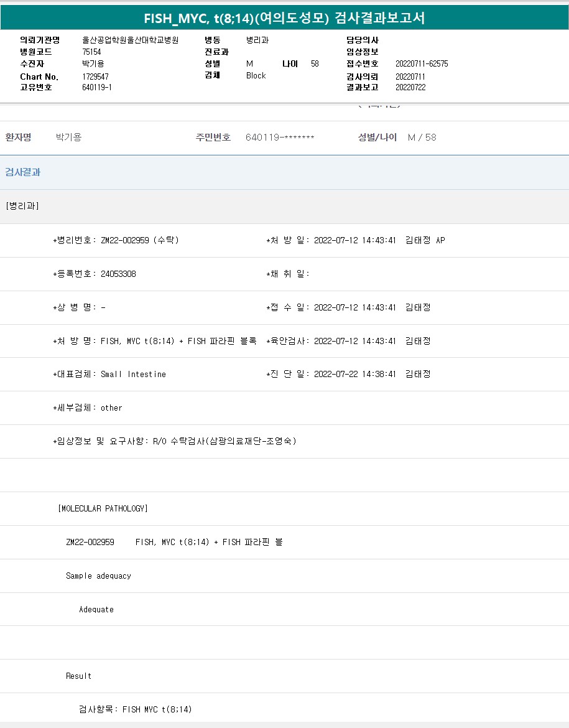The height and width of the screenshot is (728, 569).
Task: Click the 등록번호 value 24053308
Action: [118, 274]
